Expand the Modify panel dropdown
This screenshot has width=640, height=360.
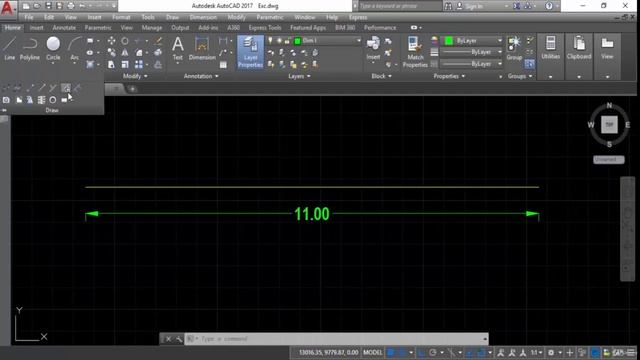pyautogui.click(x=135, y=76)
